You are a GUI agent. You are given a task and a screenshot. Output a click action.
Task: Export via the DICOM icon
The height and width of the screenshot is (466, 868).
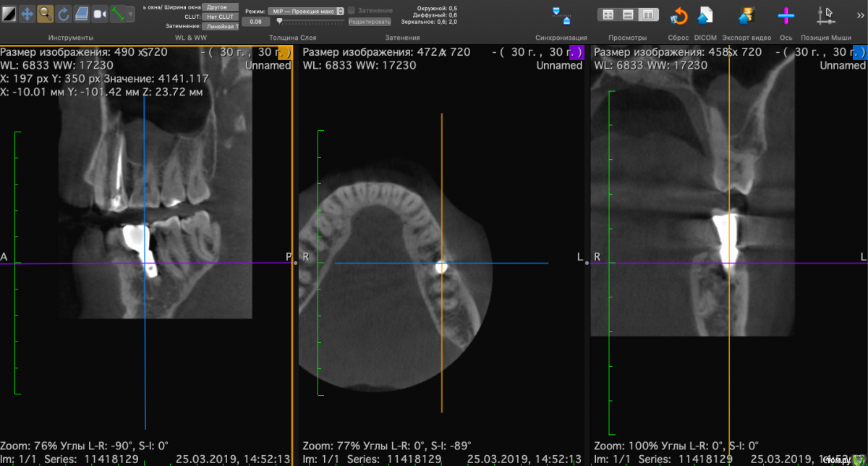pyautogui.click(x=705, y=15)
